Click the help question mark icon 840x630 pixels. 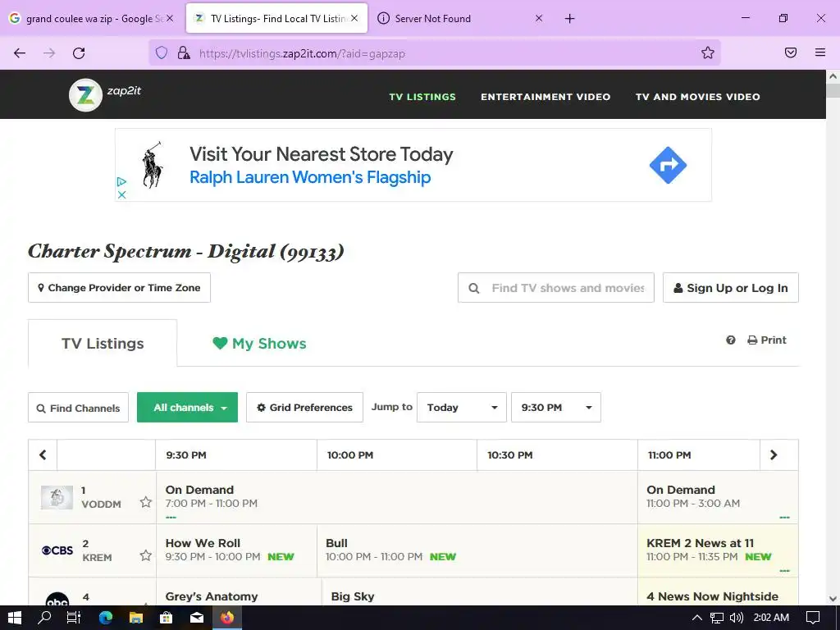(x=731, y=340)
